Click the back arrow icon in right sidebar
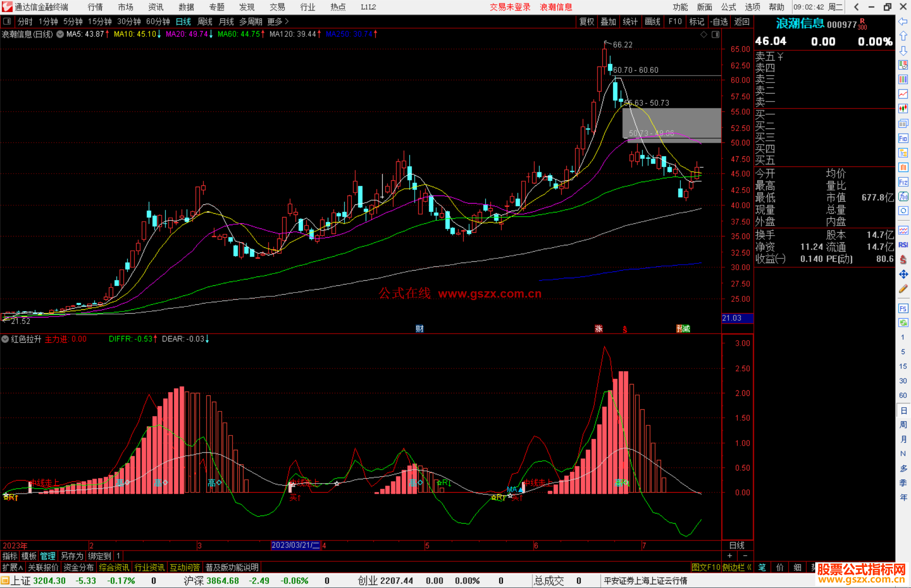The image size is (911, 588). [903, 21]
